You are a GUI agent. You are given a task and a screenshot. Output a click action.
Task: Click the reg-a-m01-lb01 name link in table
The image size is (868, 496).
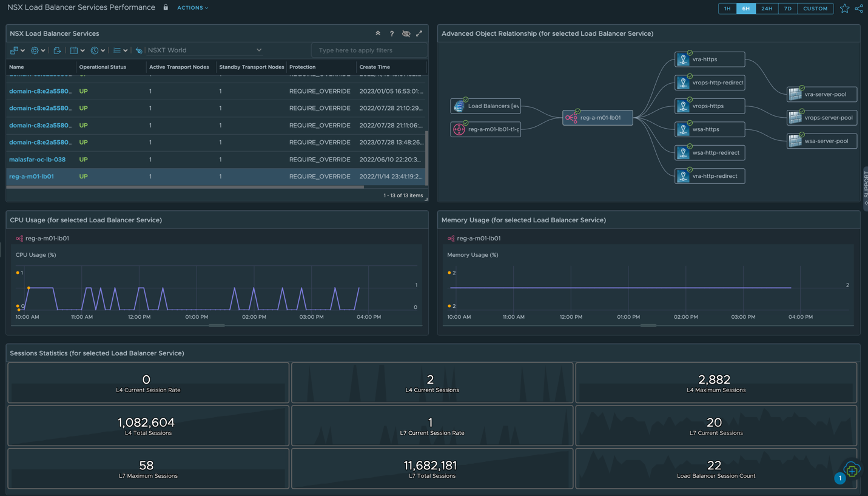click(32, 177)
